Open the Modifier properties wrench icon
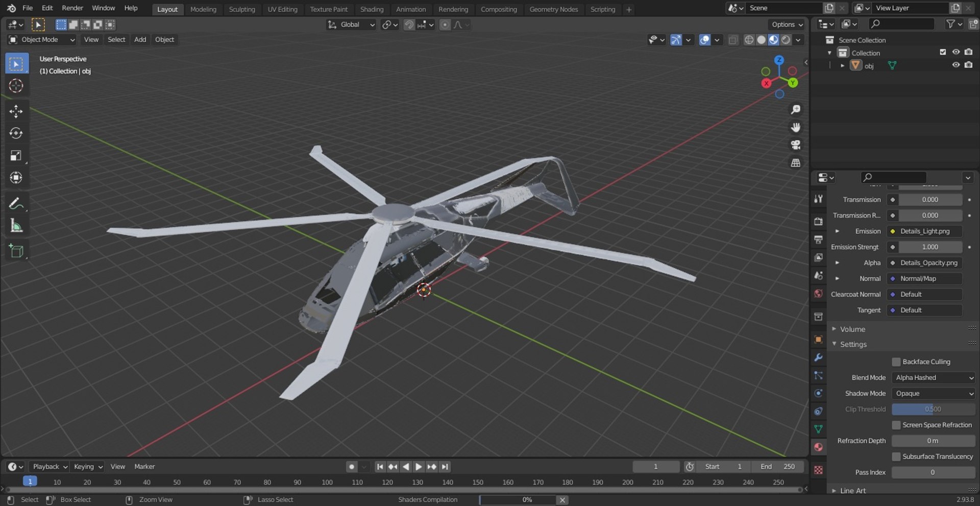Viewport: 980px width, 506px height. point(818,357)
